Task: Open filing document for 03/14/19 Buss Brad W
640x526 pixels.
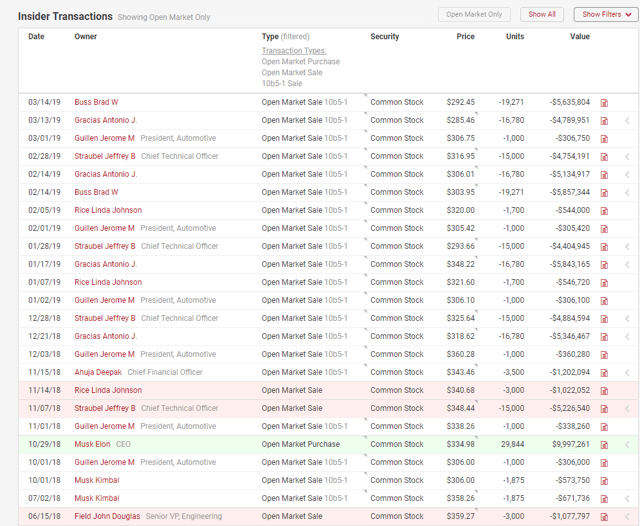Action: (x=604, y=102)
